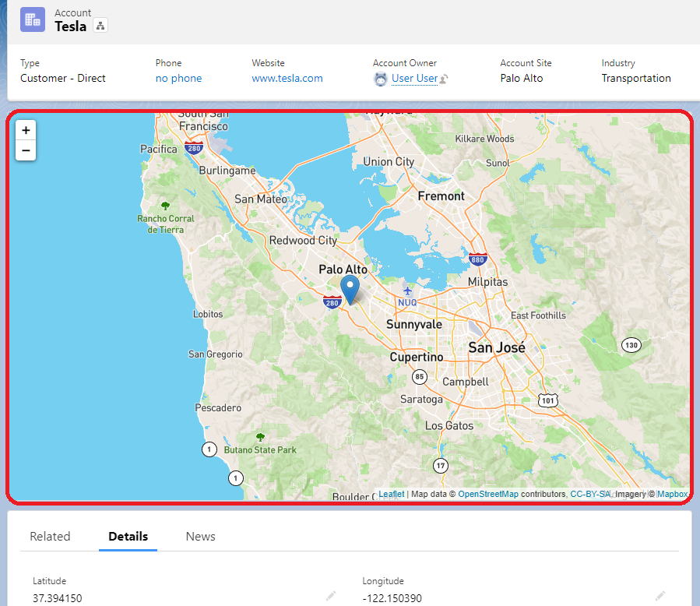
Task: Click the Kilkare Woods map label
Action: (484, 139)
